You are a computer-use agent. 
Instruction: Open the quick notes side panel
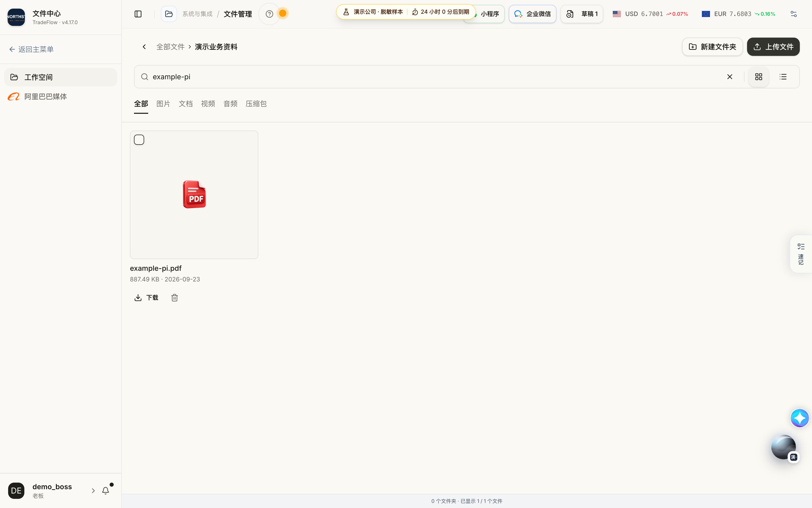point(801,254)
